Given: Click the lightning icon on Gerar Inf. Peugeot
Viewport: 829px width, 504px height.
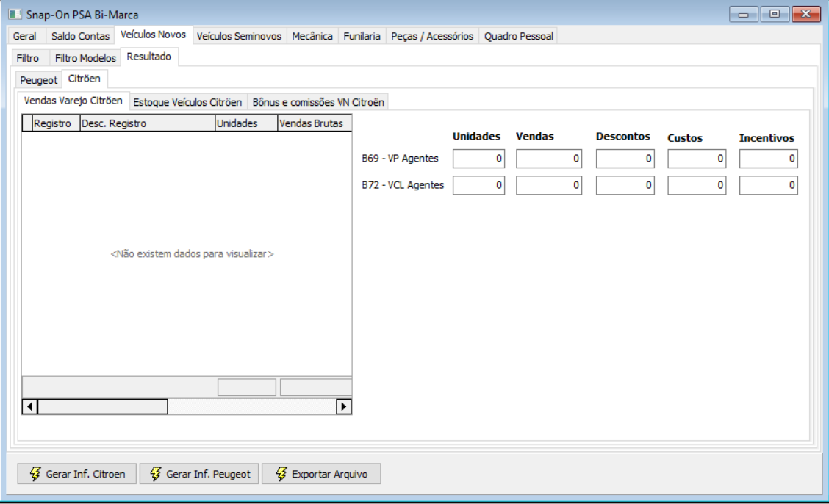Looking at the screenshot, I should click(156, 474).
